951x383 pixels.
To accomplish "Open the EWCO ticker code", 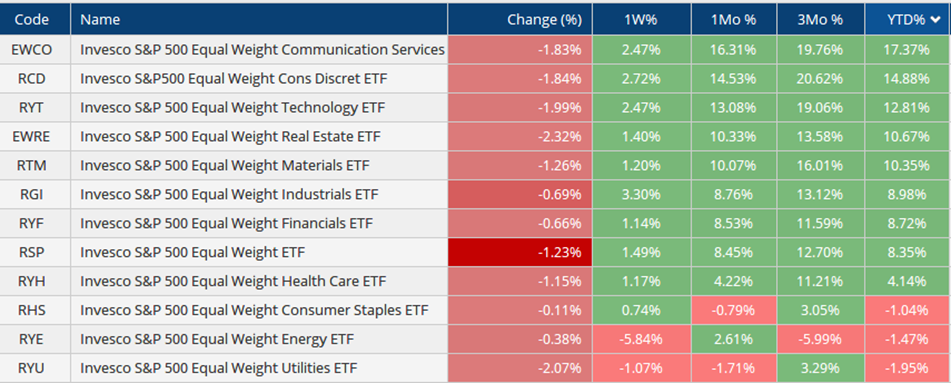I will point(32,50).
